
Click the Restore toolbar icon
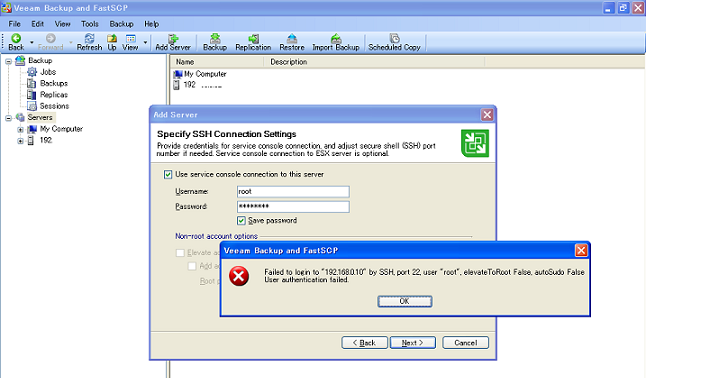(292, 42)
